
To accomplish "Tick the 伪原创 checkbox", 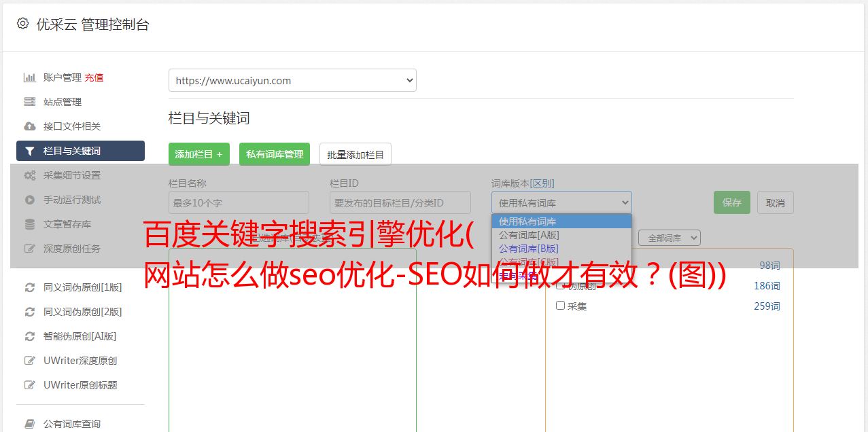I will click(x=561, y=285).
